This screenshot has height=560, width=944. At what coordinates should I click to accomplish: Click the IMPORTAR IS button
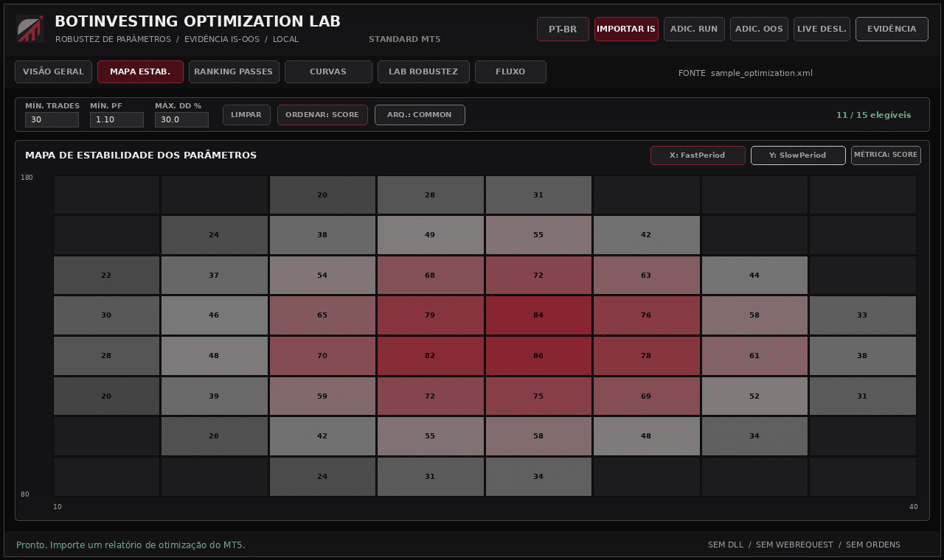click(626, 29)
